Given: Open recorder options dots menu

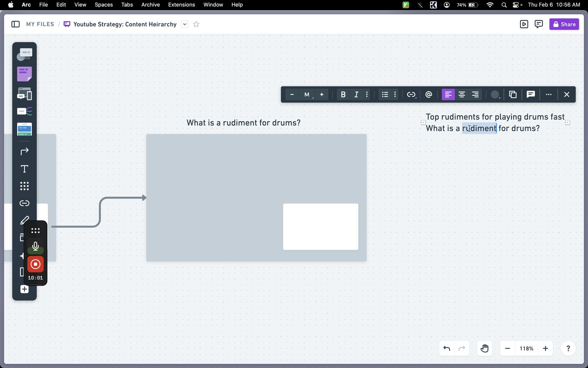Looking at the screenshot, I should 35,231.
